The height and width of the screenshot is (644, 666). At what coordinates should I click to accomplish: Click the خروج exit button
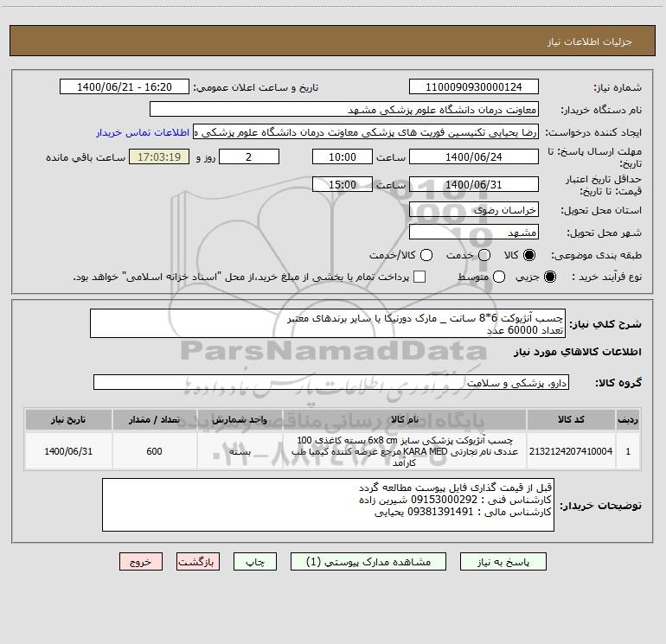click(141, 562)
